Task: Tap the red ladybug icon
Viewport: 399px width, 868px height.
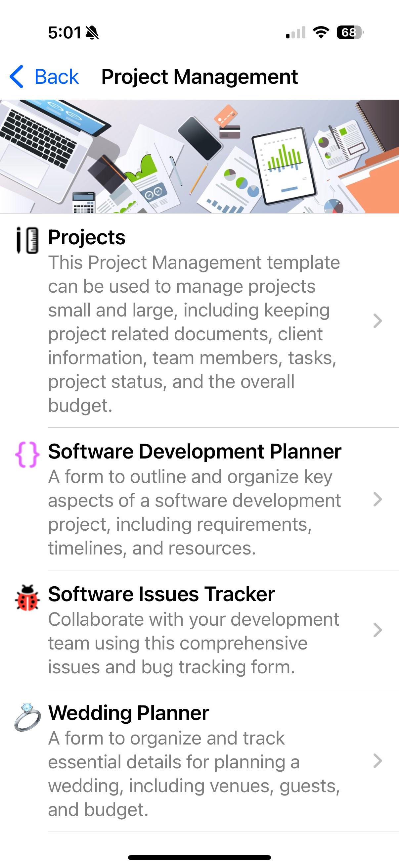Action: click(27, 598)
